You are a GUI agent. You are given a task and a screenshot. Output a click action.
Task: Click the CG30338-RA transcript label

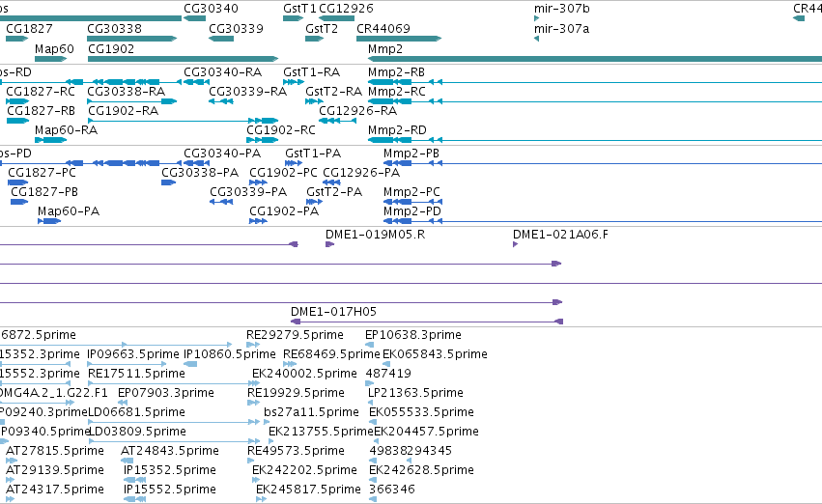pyautogui.click(x=126, y=91)
